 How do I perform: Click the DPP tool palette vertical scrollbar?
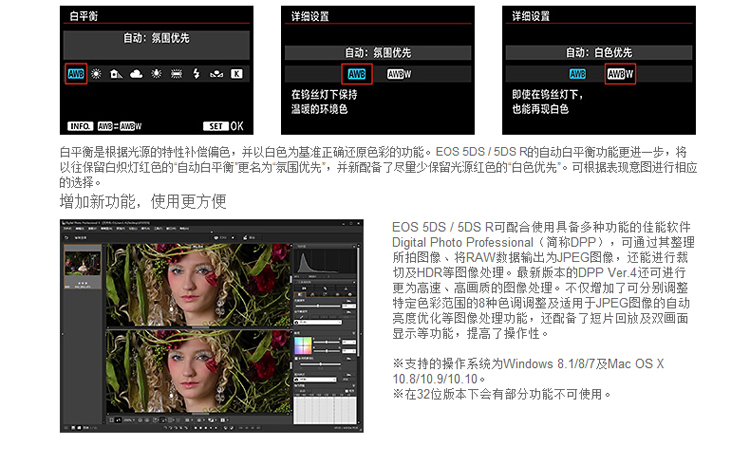[359, 300]
